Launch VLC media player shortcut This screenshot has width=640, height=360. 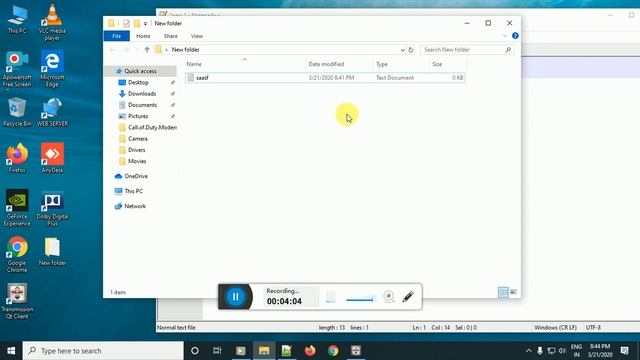coord(52,22)
